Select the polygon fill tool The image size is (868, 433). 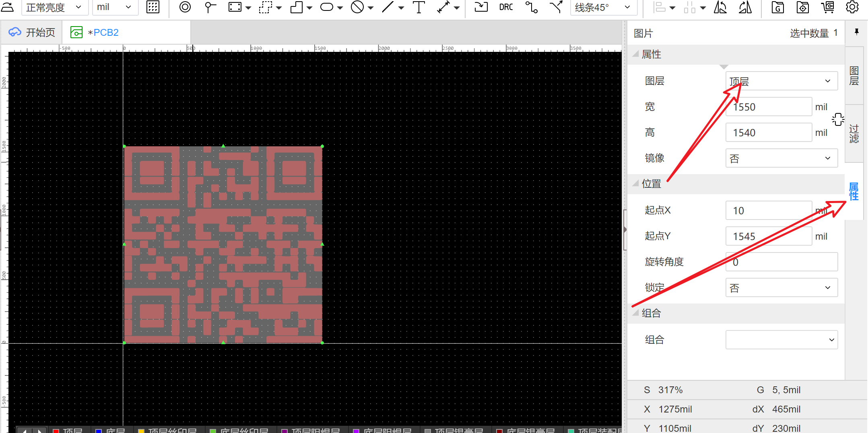coord(297,7)
